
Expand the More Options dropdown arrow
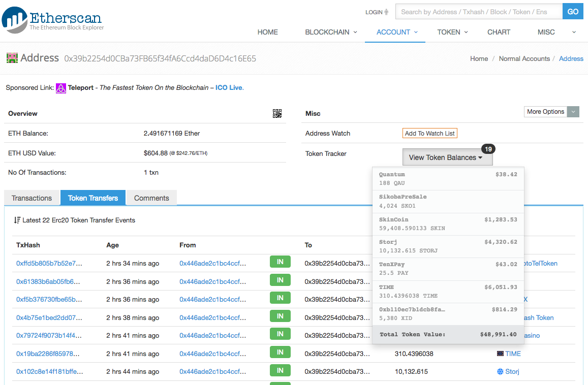click(x=573, y=112)
